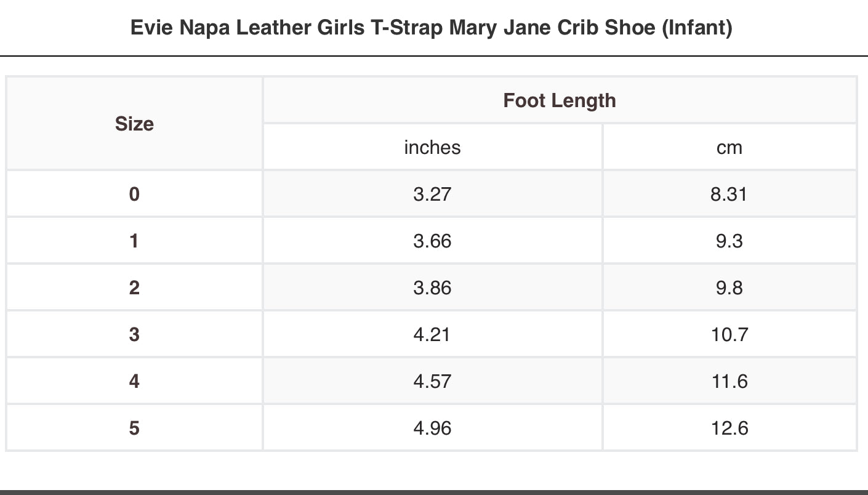
Task: Click the Foot Length header cell
Action: (559, 100)
